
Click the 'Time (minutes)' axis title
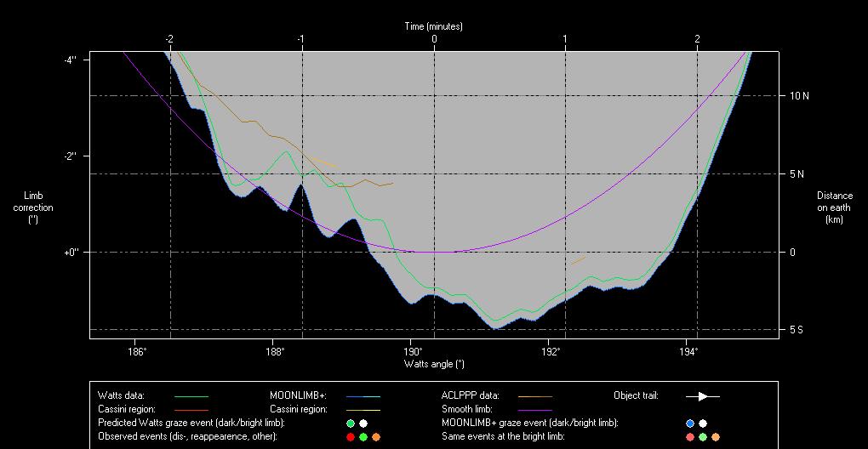coord(433,26)
